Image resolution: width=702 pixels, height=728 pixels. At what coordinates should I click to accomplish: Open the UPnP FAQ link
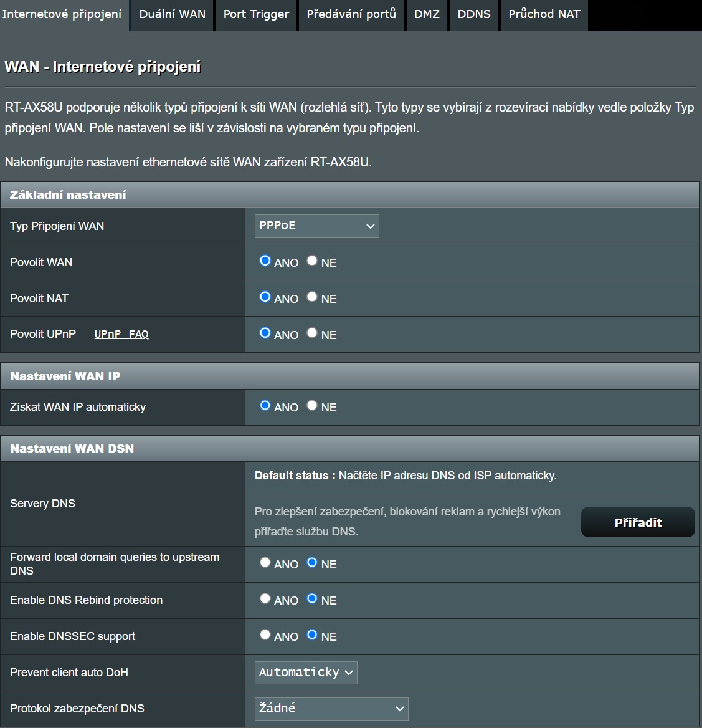pos(121,335)
